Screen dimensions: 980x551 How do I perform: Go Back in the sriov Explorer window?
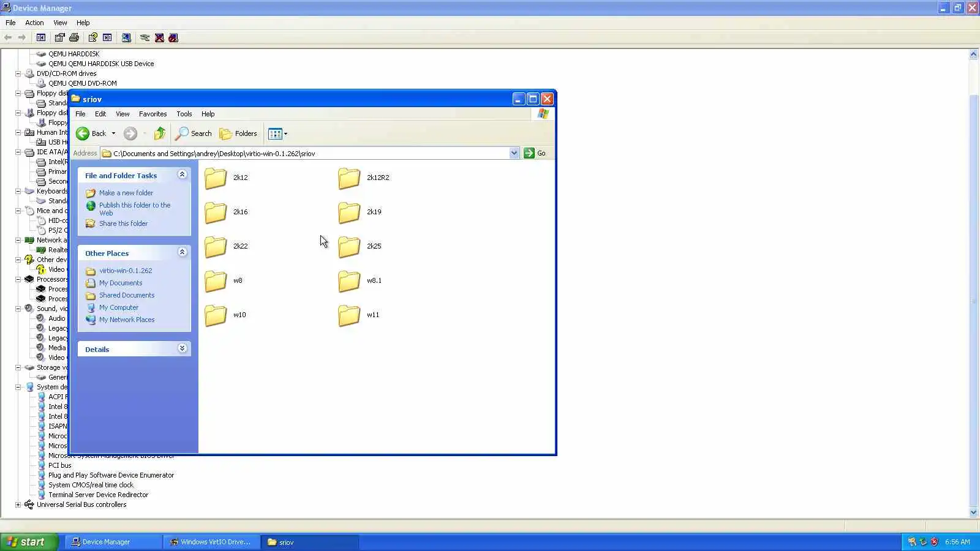click(91, 133)
